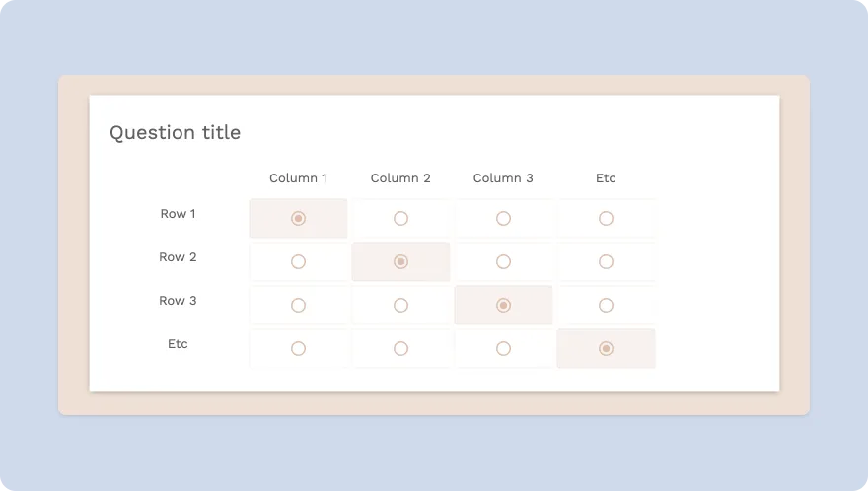
Task: Pick the Etc column option in Row 3
Action: point(606,305)
